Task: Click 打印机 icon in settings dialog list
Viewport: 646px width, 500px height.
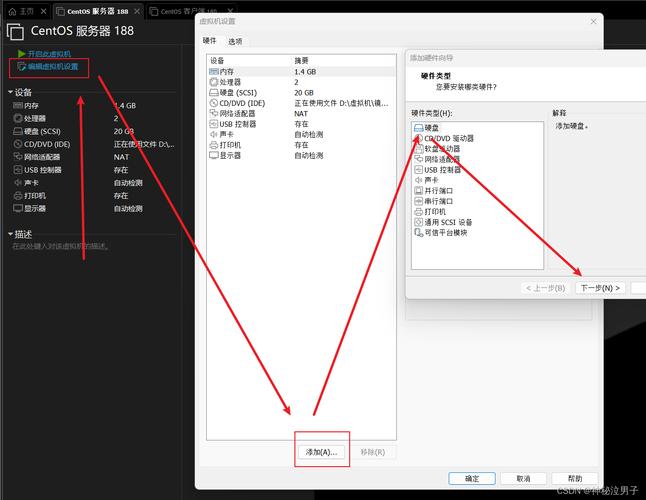Action: coord(214,145)
